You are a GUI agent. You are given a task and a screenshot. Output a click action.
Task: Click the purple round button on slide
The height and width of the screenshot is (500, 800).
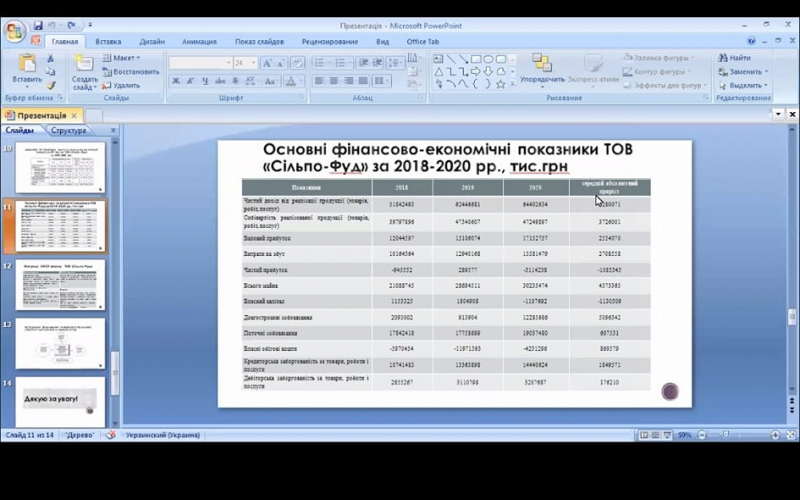point(670,392)
